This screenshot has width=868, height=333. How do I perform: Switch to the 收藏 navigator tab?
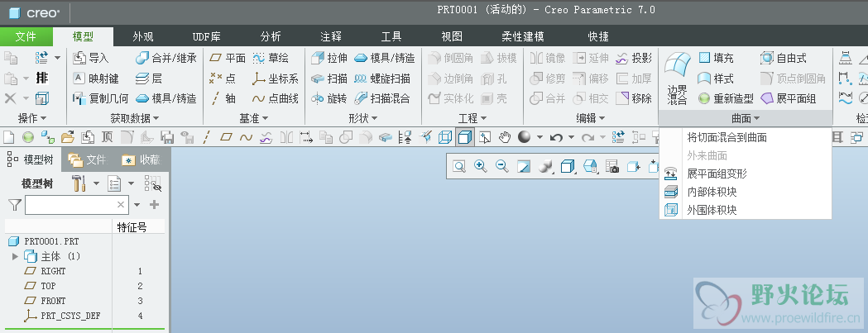[141, 159]
